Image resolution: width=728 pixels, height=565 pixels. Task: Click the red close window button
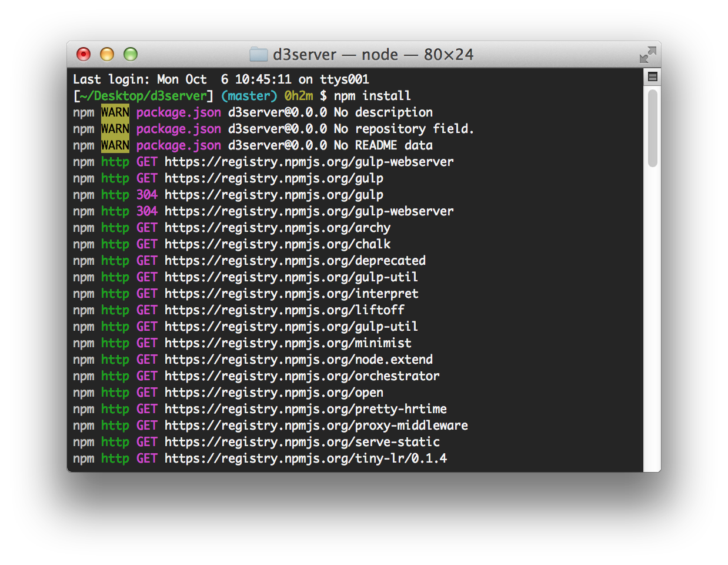[84, 55]
